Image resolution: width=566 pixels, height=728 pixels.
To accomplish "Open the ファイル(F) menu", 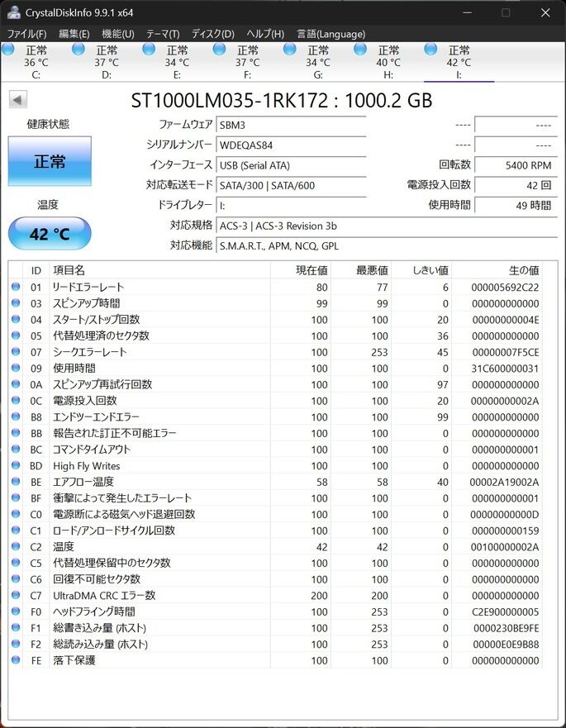I will point(26,34).
